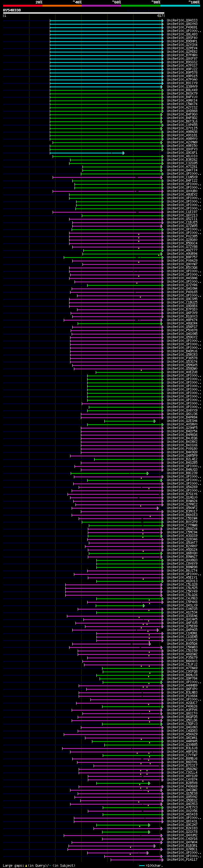
Task: Select the UniRef100_A9PJ22 hit label
Action: (x=182, y=69)
